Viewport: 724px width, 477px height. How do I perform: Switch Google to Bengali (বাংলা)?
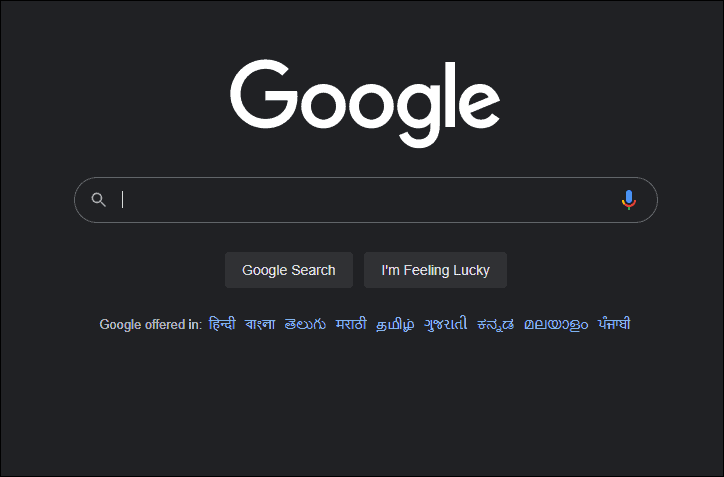click(x=260, y=324)
